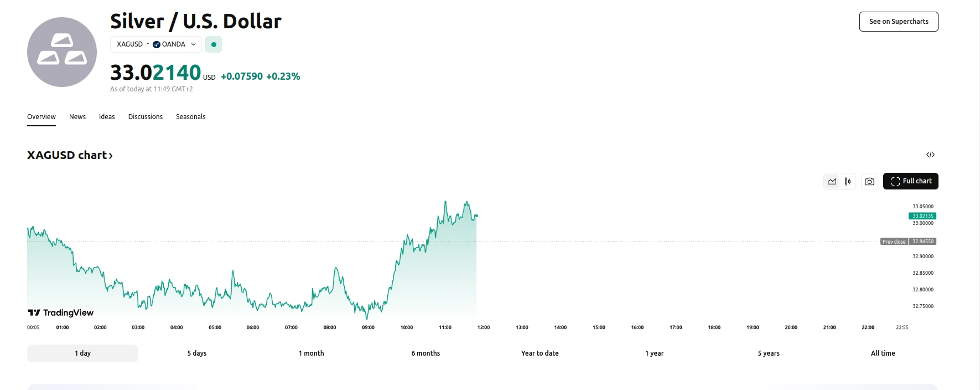Click the TradingView logo on chart

click(61, 313)
